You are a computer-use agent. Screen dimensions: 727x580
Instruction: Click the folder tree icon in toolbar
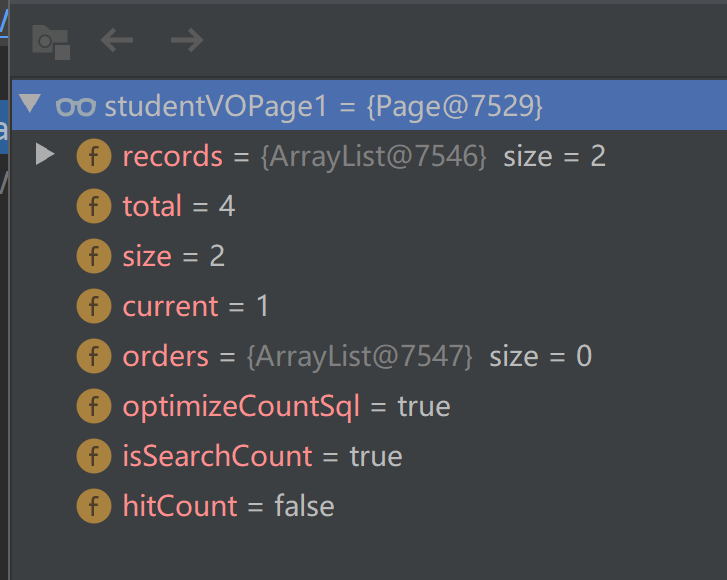pos(50,41)
